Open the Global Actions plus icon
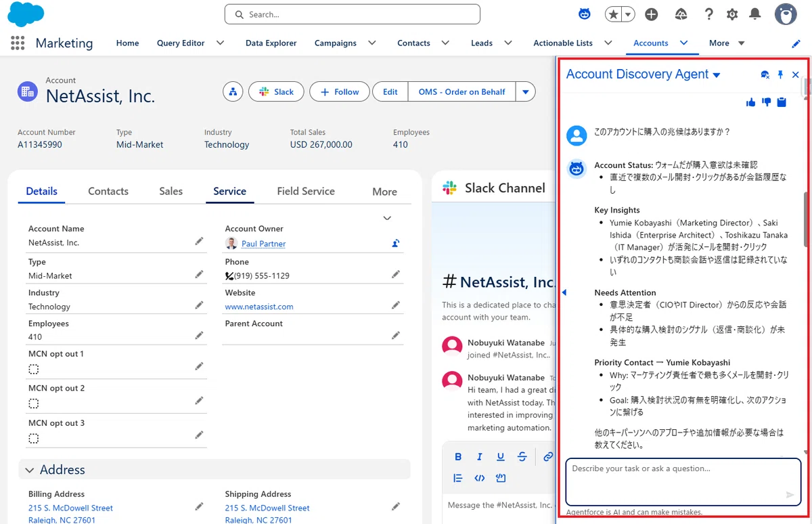The height and width of the screenshot is (524, 812). (x=652, y=14)
